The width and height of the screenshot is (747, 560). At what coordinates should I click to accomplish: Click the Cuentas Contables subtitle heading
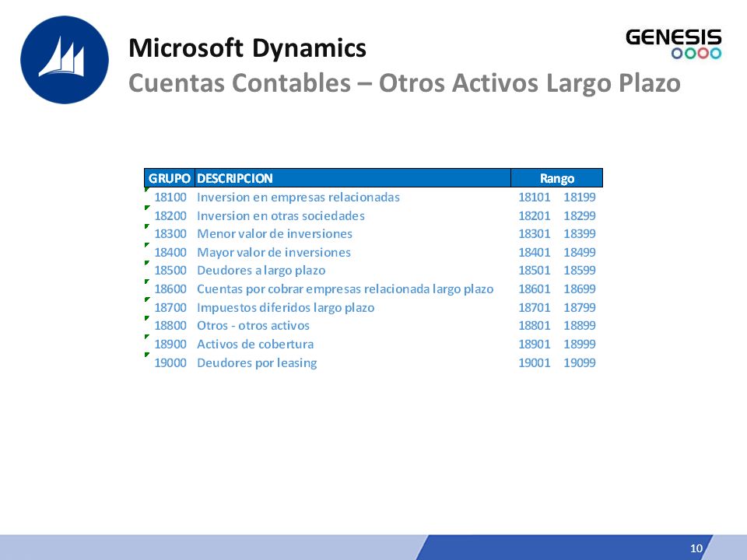click(x=405, y=83)
